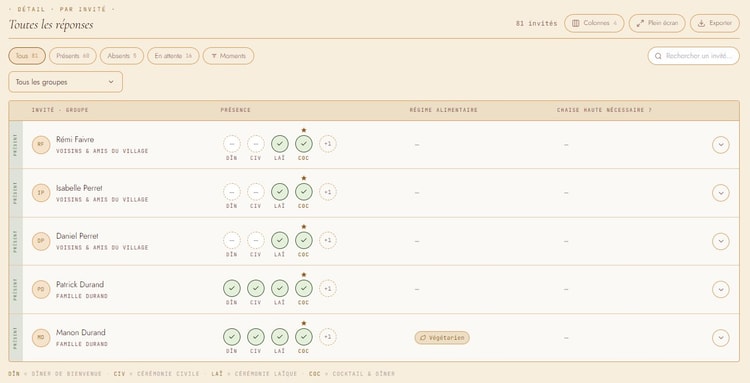Click Famille Durand under Patrick Durand
Viewport: 750px width, 383px height.
click(82, 296)
